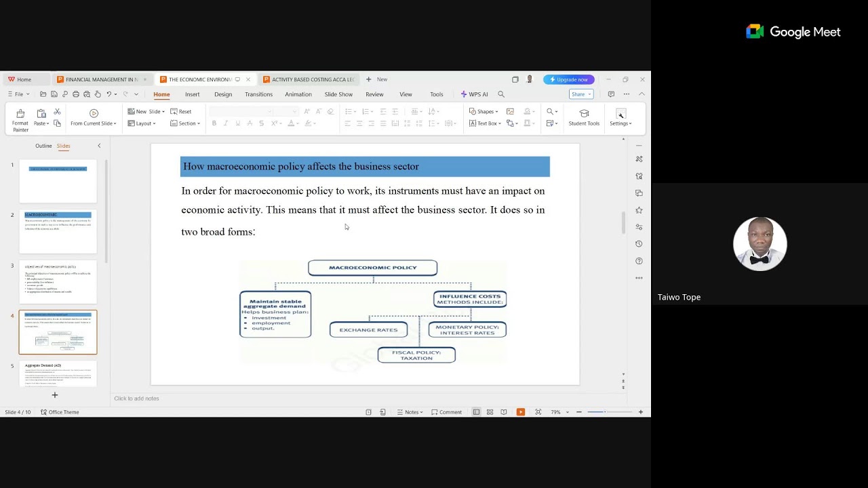Start slideshow From Current Slide

coord(94,118)
